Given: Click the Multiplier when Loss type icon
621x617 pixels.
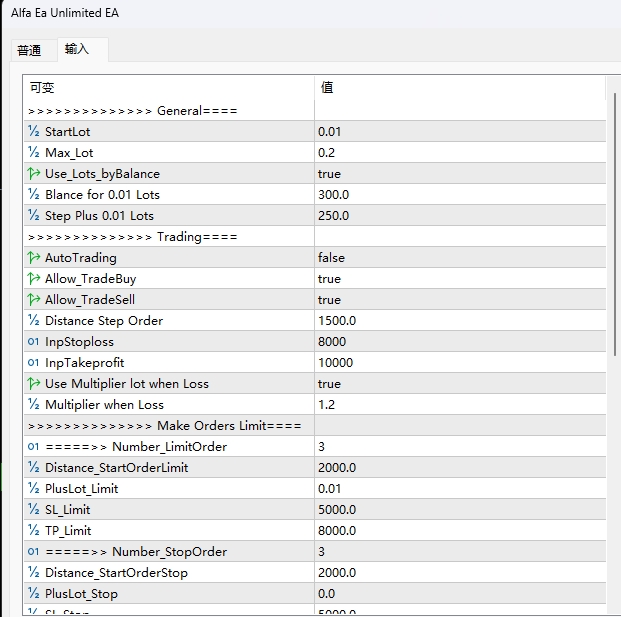Looking at the screenshot, I should click(x=34, y=405).
